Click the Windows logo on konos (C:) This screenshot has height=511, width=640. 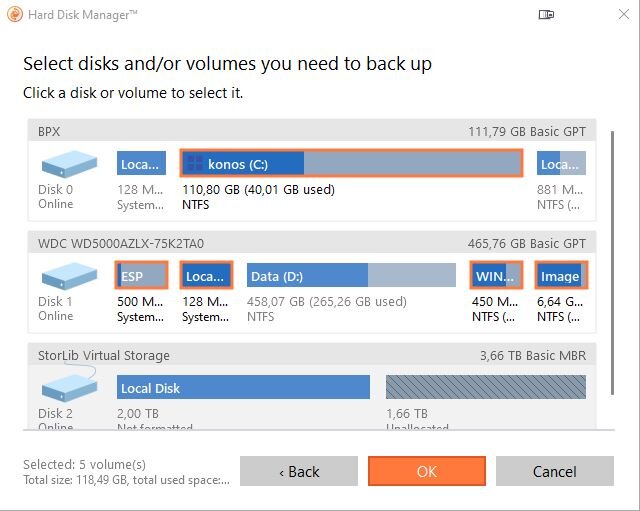(x=194, y=164)
